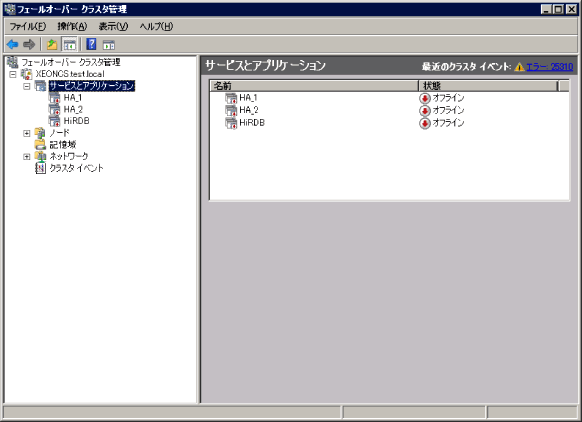Click the オフライン status text for HiRDB

(x=448, y=123)
